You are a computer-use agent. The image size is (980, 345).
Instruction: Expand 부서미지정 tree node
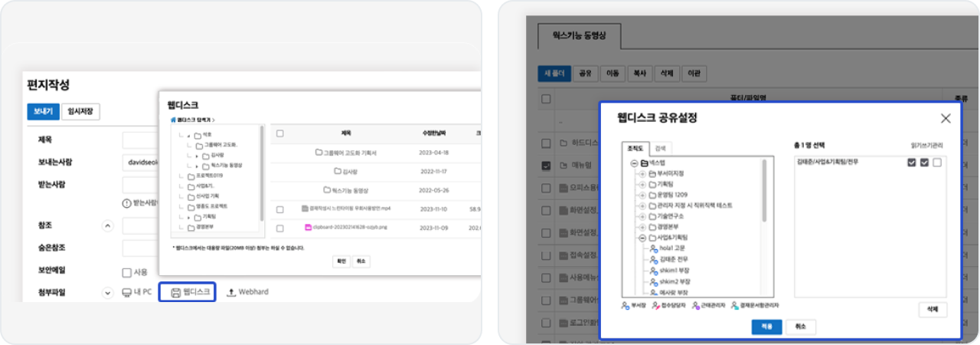[642, 175]
